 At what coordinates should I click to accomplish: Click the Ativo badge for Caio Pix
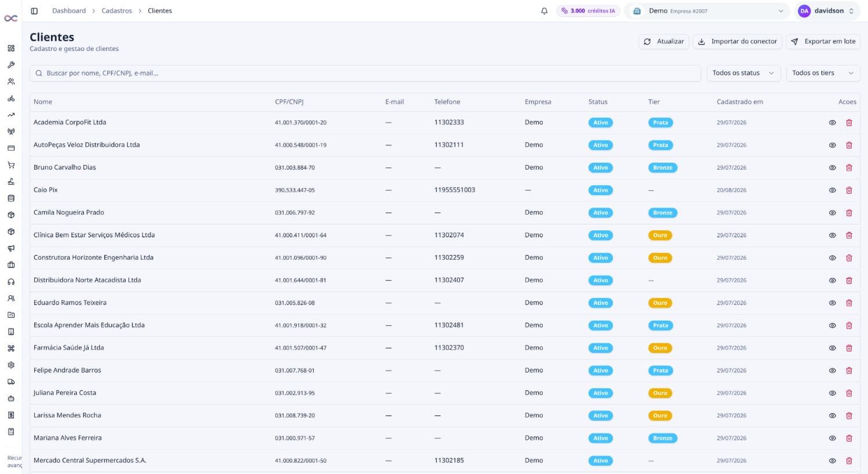[x=601, y=190]
